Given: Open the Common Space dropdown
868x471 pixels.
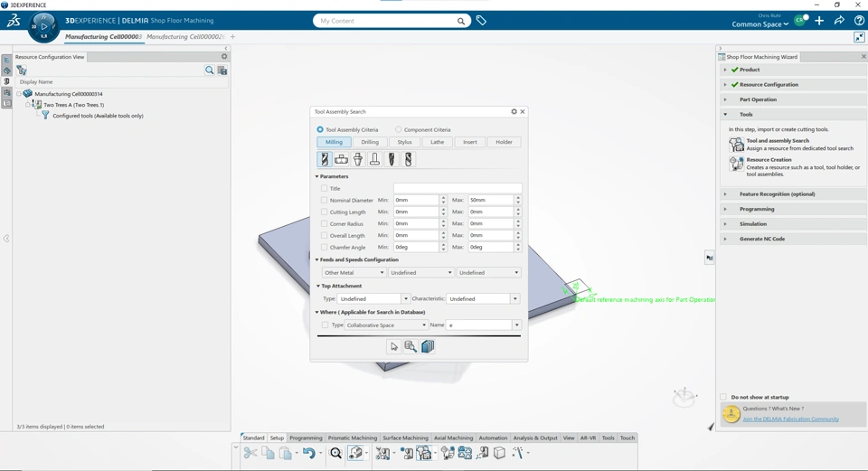Looking at the screenshot, I should click(760, 24).
